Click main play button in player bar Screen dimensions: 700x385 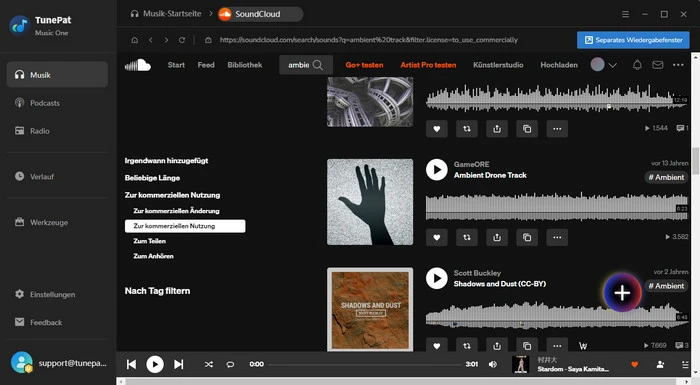pyautogui.click(x=155, y=364)
